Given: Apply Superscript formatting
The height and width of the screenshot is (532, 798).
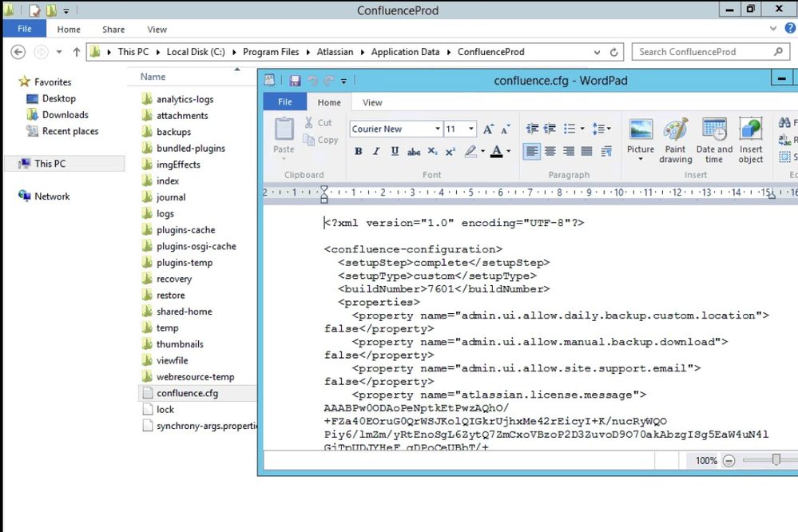Looking at the screenshot, I should (451, 151).
